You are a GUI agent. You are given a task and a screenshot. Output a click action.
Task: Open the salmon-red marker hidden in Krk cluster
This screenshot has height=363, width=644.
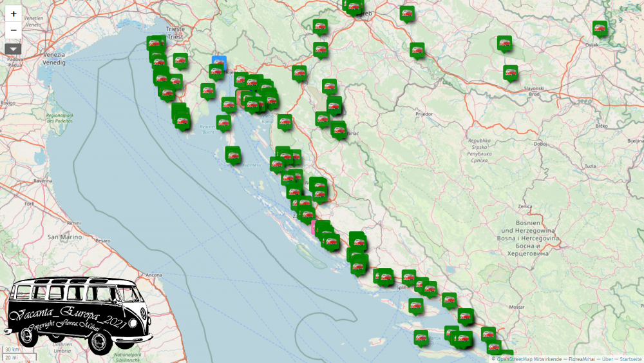tap(239, 98)
